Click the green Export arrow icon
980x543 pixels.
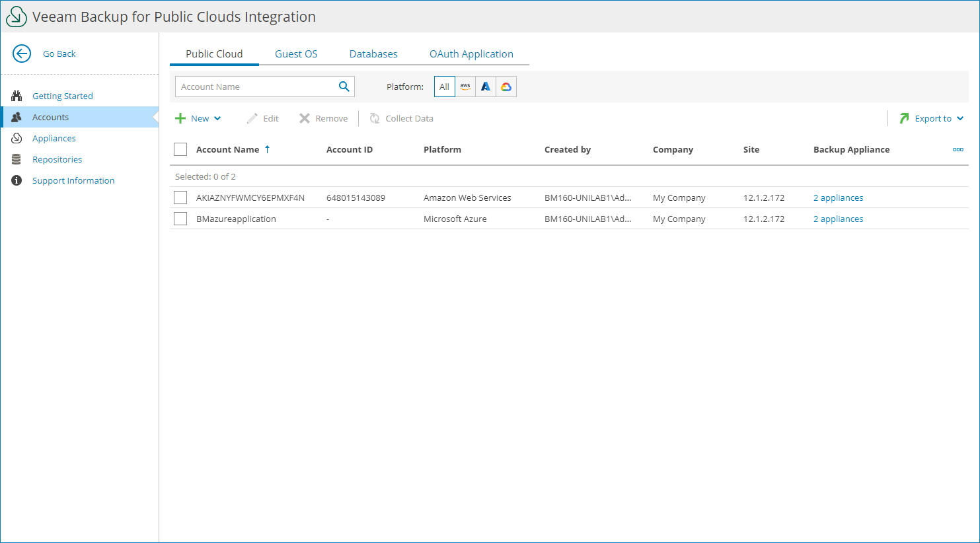click(904, 118)
